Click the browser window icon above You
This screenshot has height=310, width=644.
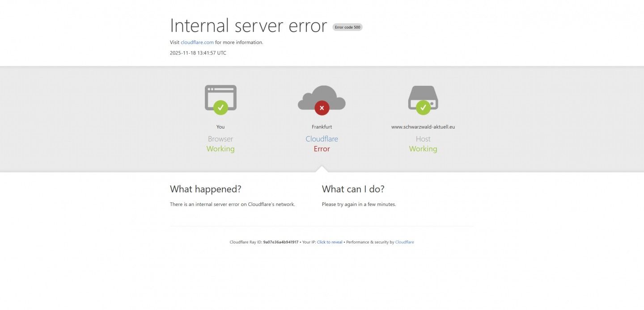220,97
